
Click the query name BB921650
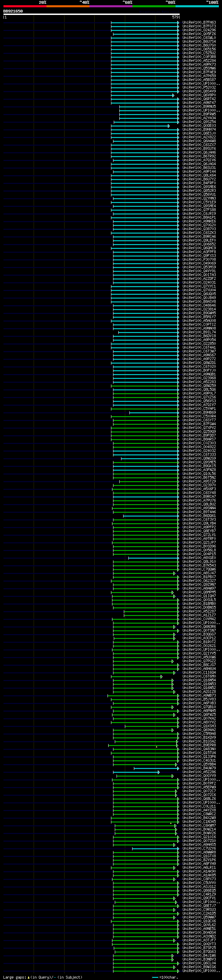(13, 11)
